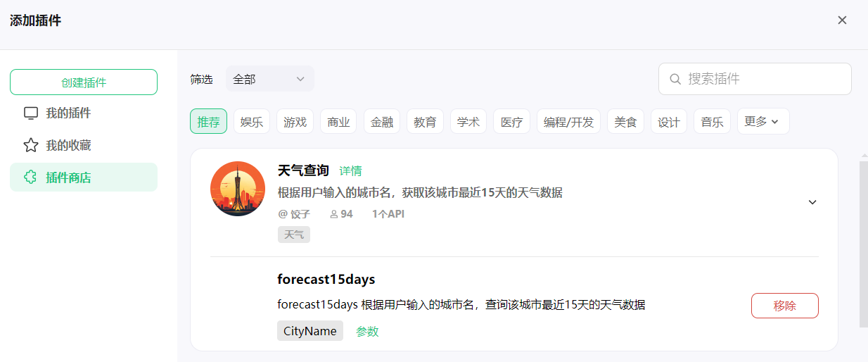Image resolution: width=868 pixels, height=362 pixels.
Task: Focus the 搜索插件 search field
Action: point(755,79)
